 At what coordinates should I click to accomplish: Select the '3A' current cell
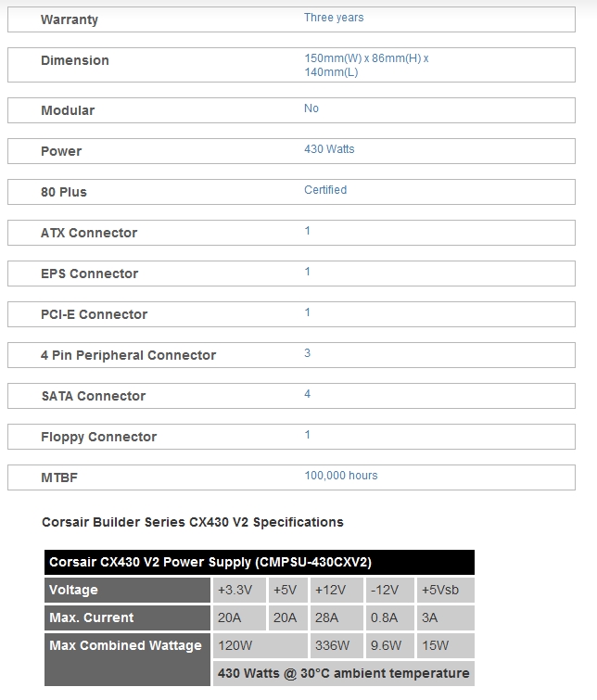[446, 617]
